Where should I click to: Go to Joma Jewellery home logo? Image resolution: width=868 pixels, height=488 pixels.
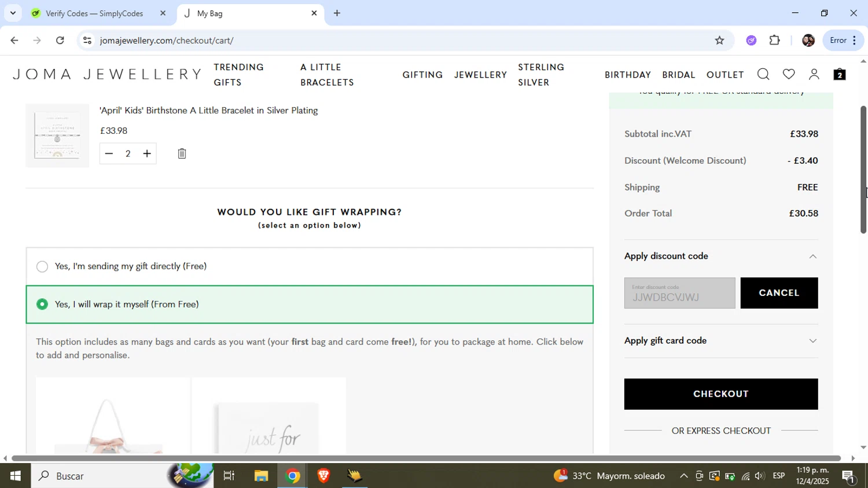(108, 74)
